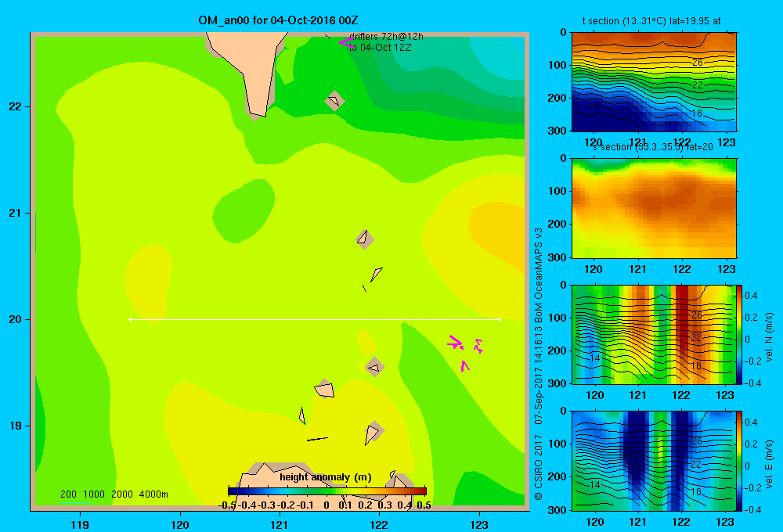Click longitude label 122 on main map axis
Viewport: 783px width, 532px height.
380,524
